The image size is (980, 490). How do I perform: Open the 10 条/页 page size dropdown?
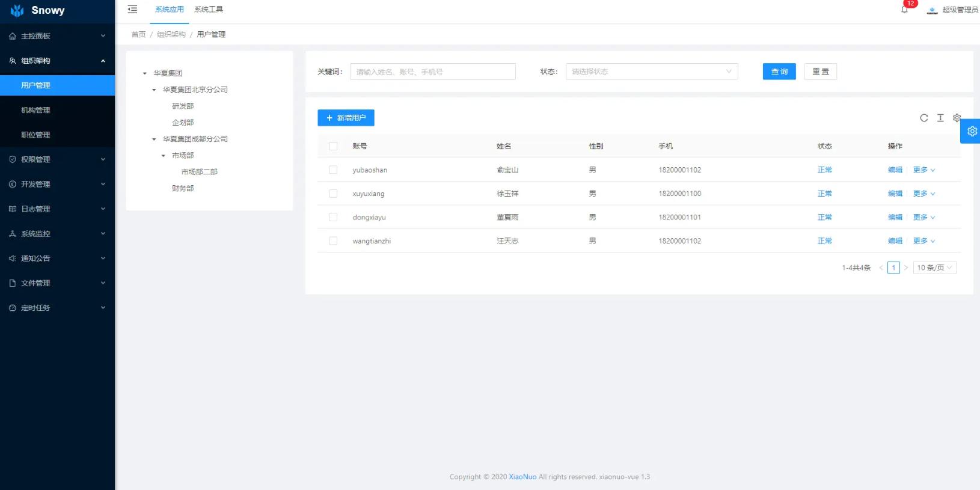(934, 268)
